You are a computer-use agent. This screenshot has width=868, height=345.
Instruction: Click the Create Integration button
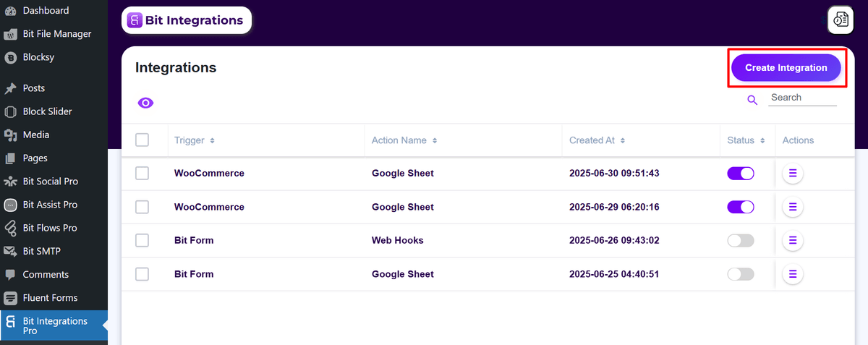click(786, 68)
